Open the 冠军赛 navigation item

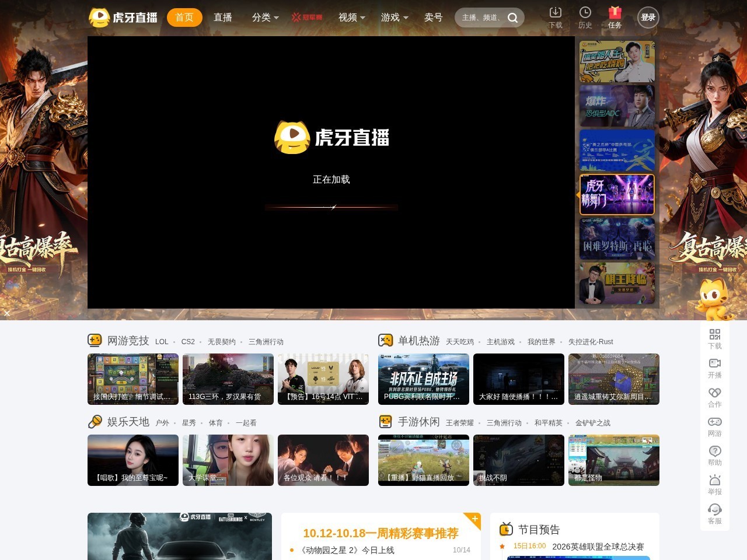(307, 17)
